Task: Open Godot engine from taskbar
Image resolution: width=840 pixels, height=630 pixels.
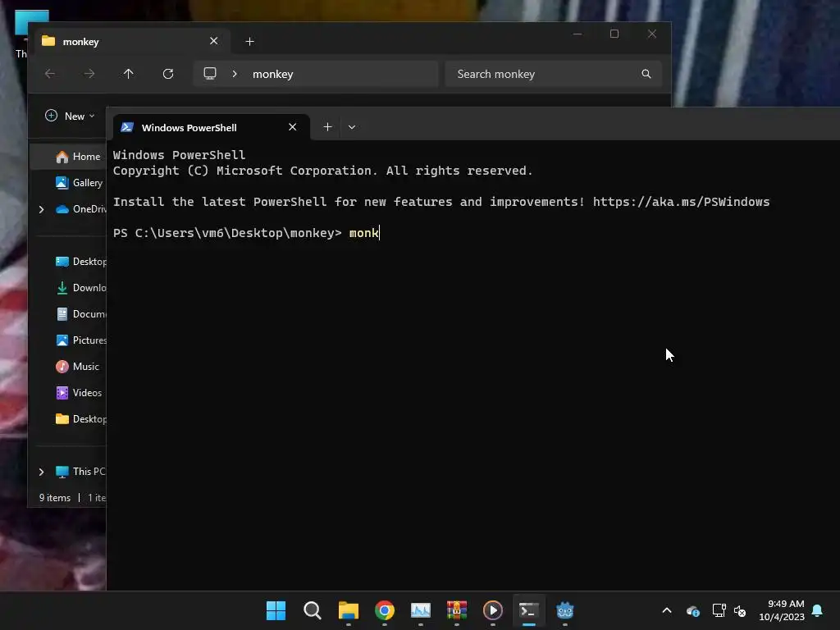Action: click(x=565, y=610)
